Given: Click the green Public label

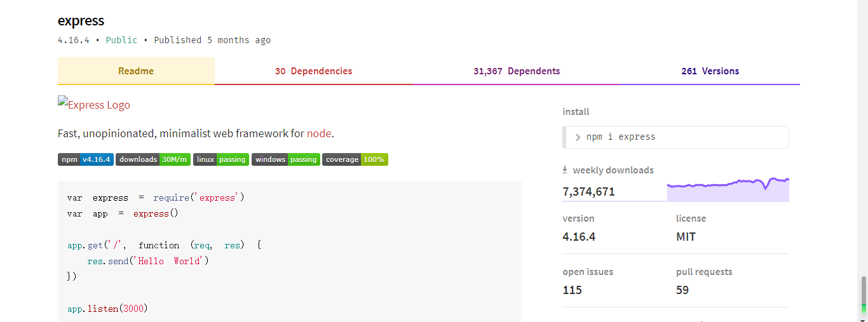Looking at the screenshot, I should coord(121,40).
